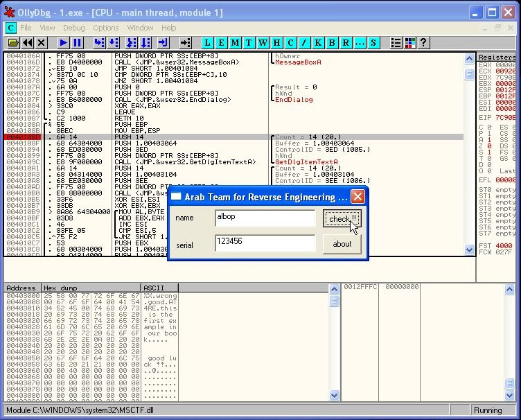Show Threads window with T button
This screenshot has height=420, width=521.
point(249,42)
